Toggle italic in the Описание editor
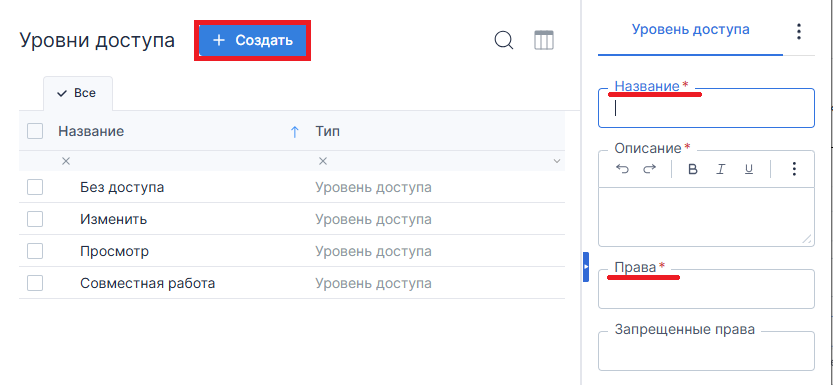This screenshot has width=833, height=385. click(720, 169)
